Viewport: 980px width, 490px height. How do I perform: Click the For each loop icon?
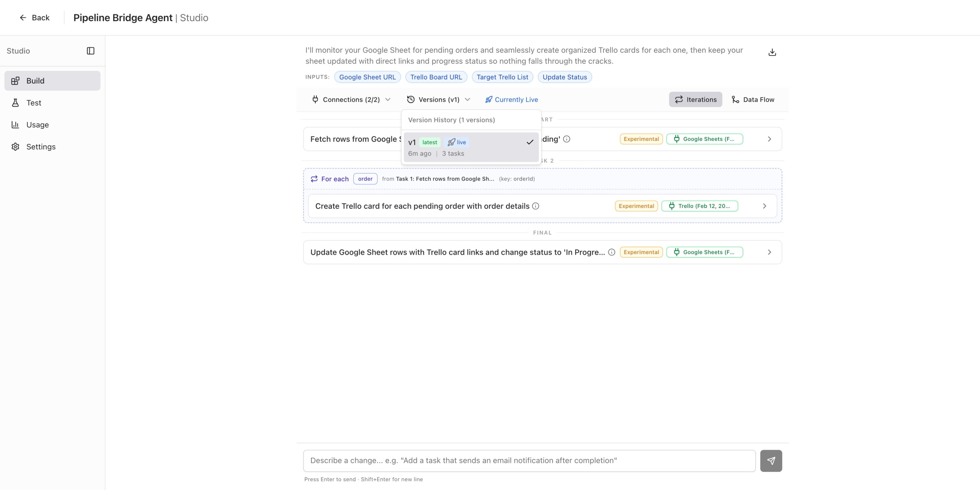click(314, 179)
